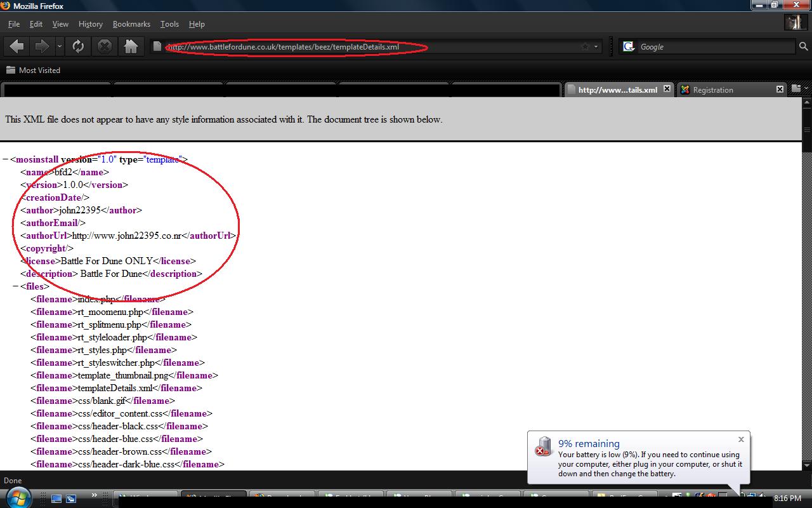Open the URL bar history dropdown
This screenshot has width=812, height=508.
point(596,46)
